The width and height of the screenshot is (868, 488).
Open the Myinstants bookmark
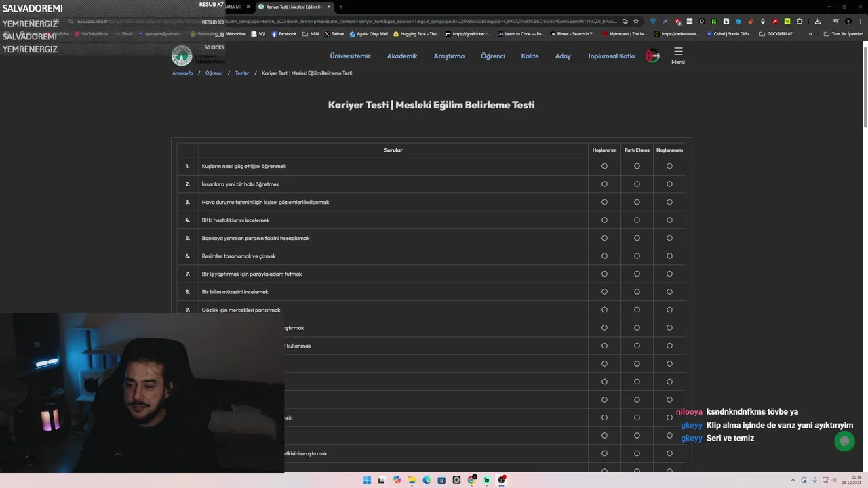coord(625,34)
